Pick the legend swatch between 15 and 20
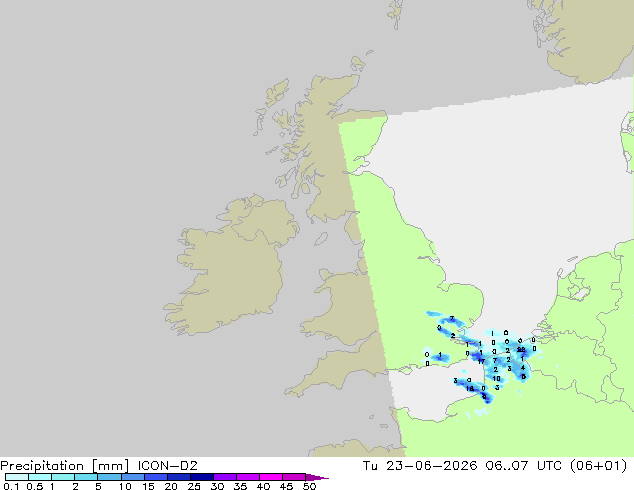The width and height of the screenshot is (634, 490). (x=155, y=477)
